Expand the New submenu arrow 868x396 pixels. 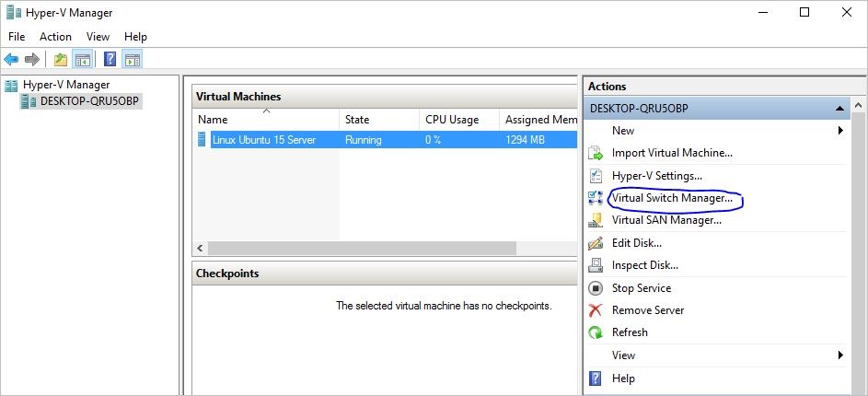click(x=840, y=131)
